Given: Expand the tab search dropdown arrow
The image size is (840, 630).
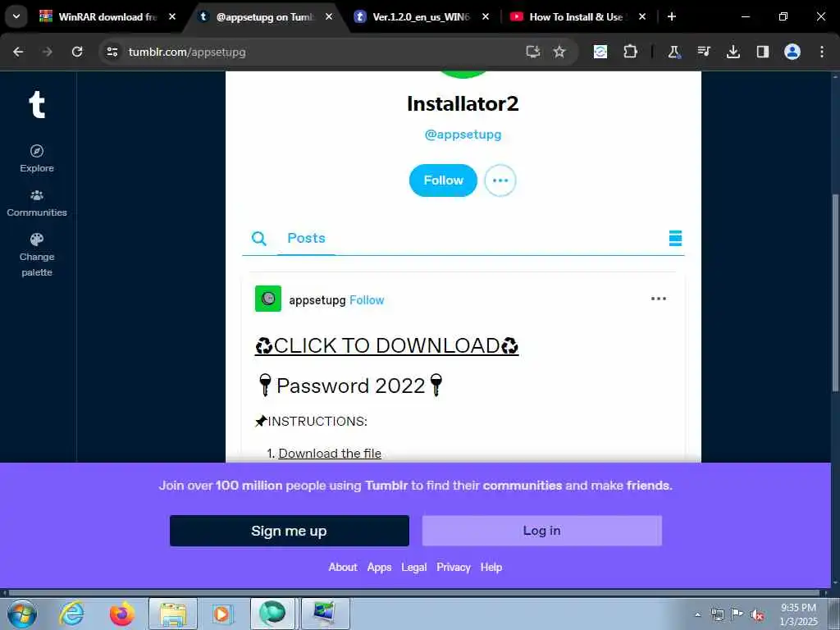Looking at the screenshot, I should tap(16, 16).
